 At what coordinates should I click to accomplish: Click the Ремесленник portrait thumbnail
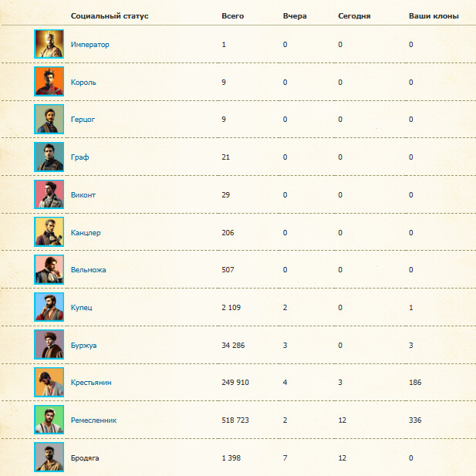coord(49,420)
